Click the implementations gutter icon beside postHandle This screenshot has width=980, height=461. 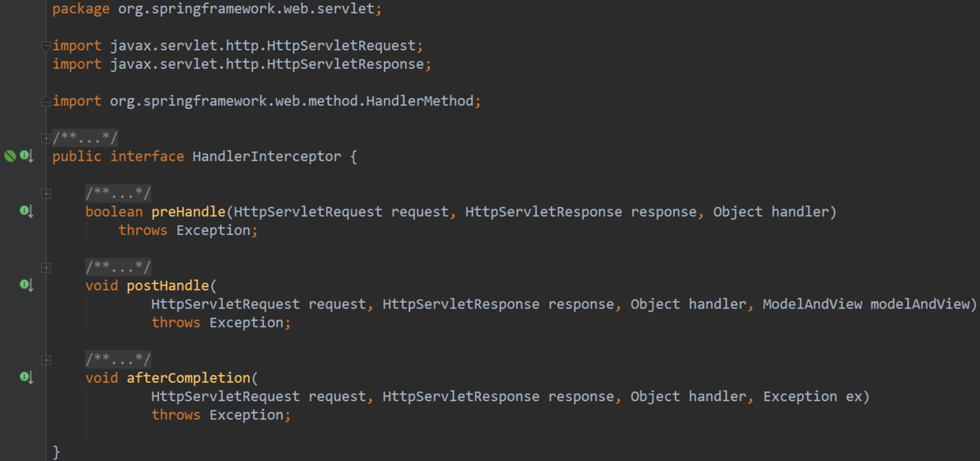point(26,285)
